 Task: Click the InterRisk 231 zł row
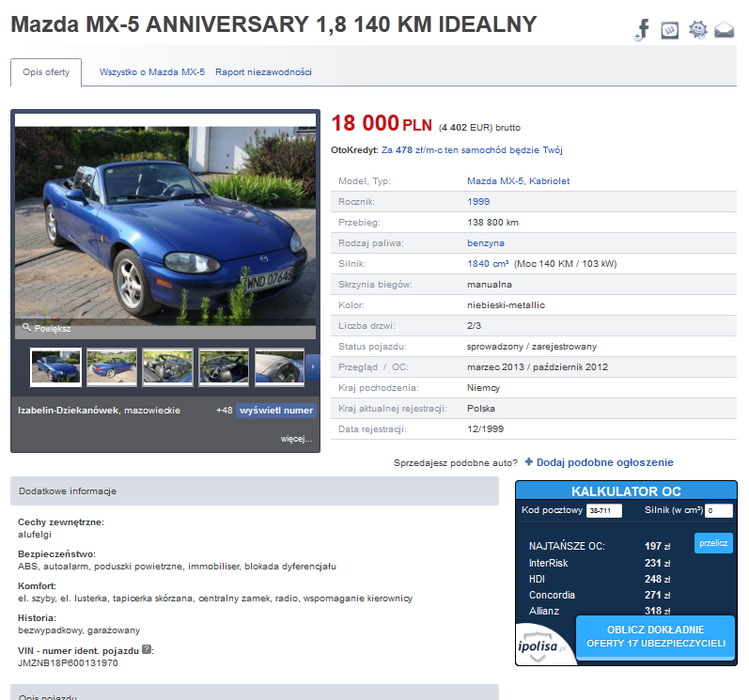[x=600, y=563]
